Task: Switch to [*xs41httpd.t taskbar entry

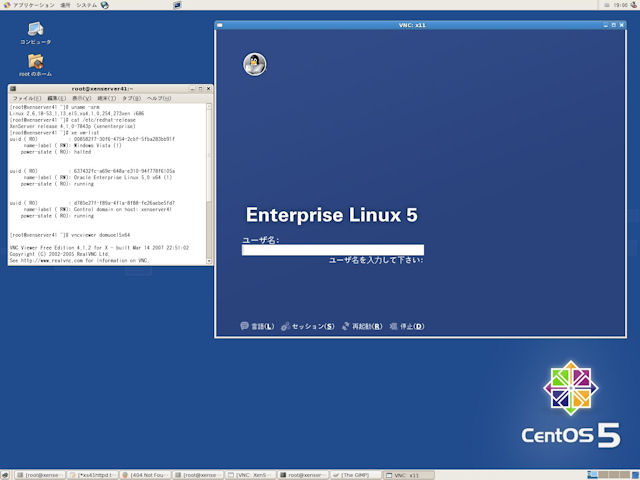Action: coord(93,475)
